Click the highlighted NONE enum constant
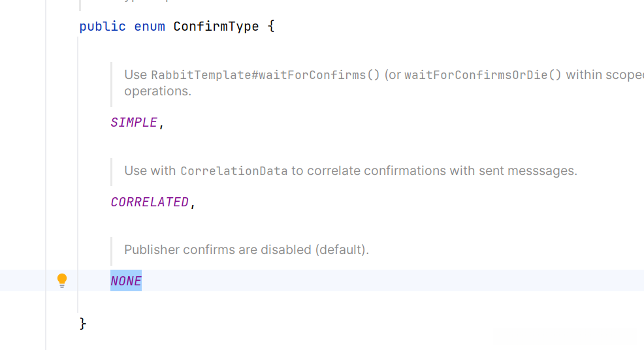 [x=126, y=281]
